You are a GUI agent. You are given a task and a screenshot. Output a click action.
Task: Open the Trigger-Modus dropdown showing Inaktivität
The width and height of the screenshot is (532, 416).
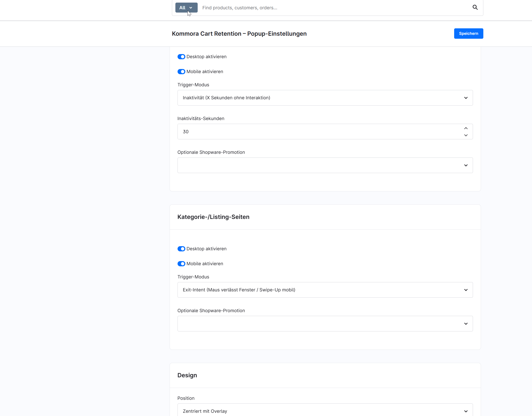pyautogui.click(x=325, y=98)
